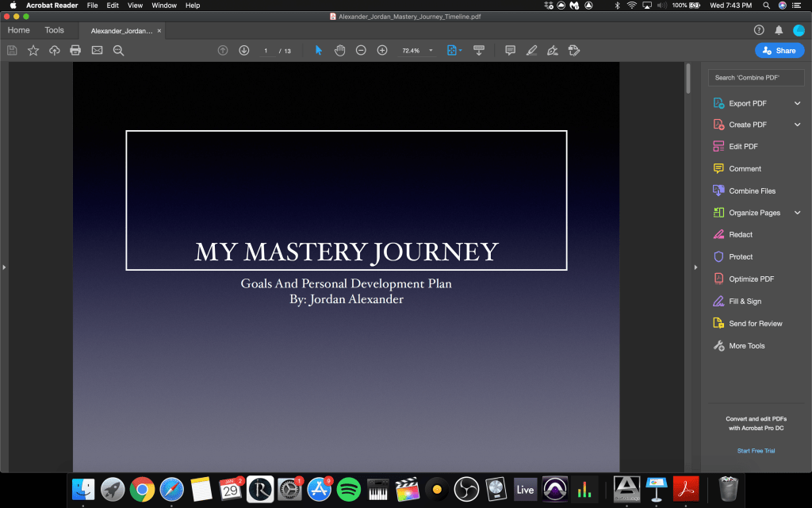
Task: Open Spotify from the dock
Action: [349, 489]
